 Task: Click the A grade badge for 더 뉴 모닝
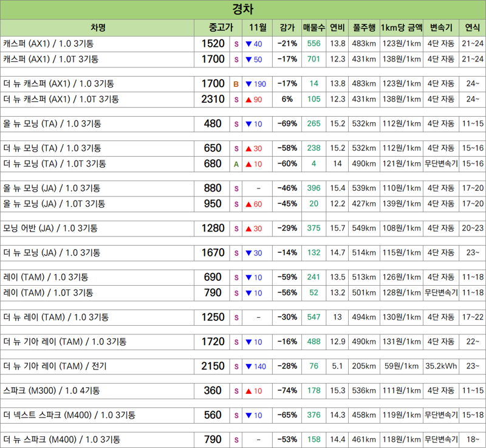[x=236, y=164]
